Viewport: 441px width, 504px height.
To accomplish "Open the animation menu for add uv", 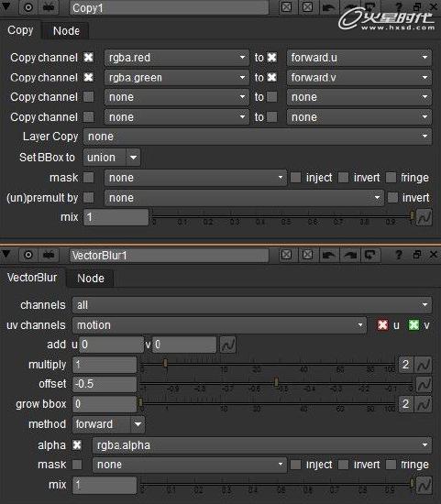I will tap(228, 345).
